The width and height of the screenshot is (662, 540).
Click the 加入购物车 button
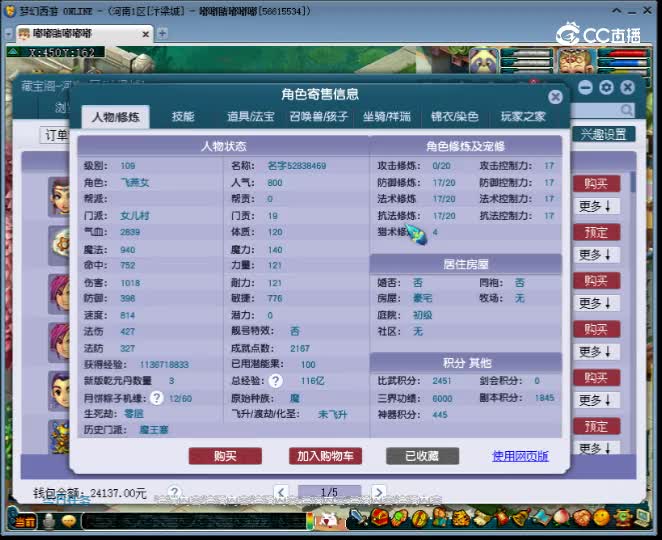click(x=325, y=456)
